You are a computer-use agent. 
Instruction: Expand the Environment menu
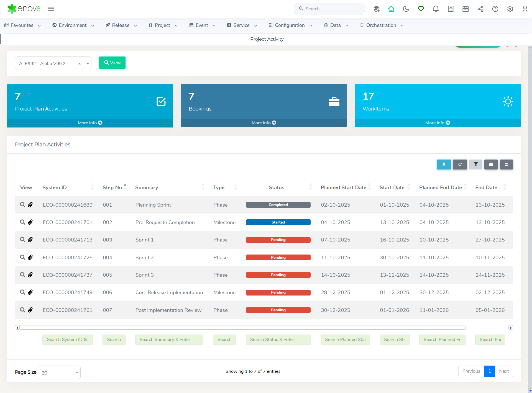[73, 25]
